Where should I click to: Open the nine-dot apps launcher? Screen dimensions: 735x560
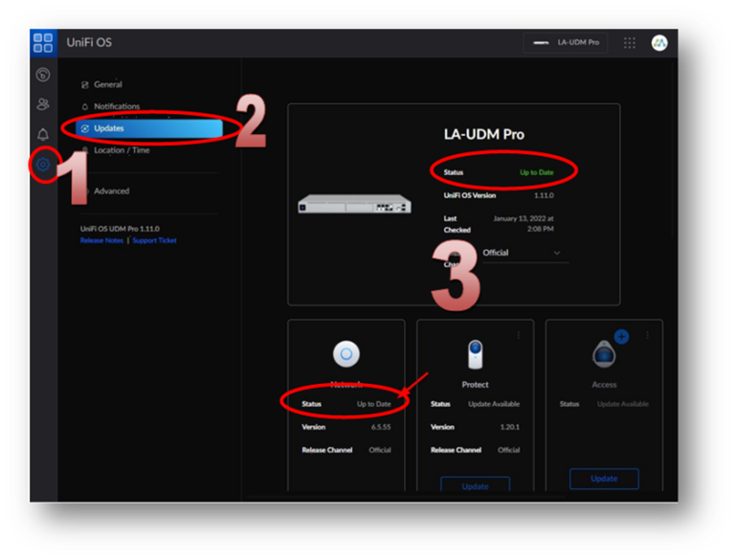(x=630, y=43)
